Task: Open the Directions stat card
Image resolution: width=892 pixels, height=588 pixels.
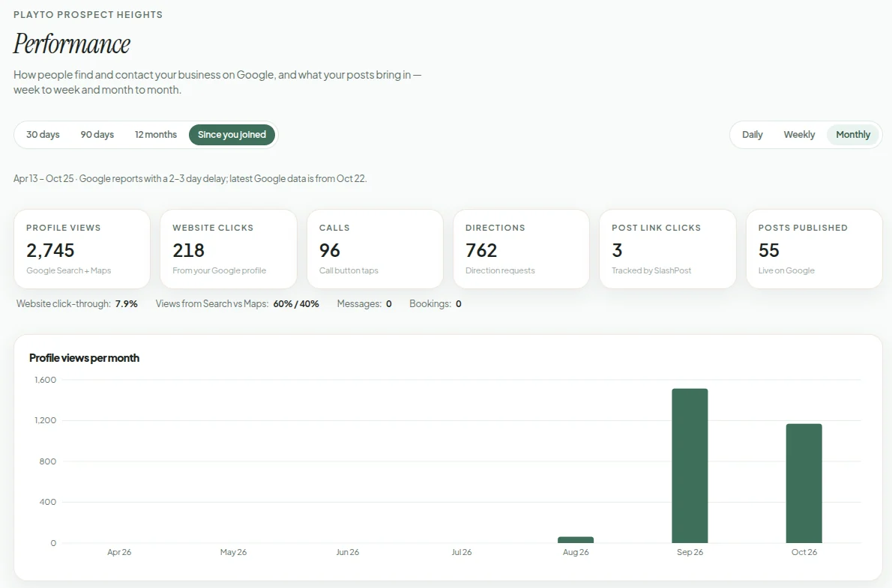Action: click(x=521, y=249)
